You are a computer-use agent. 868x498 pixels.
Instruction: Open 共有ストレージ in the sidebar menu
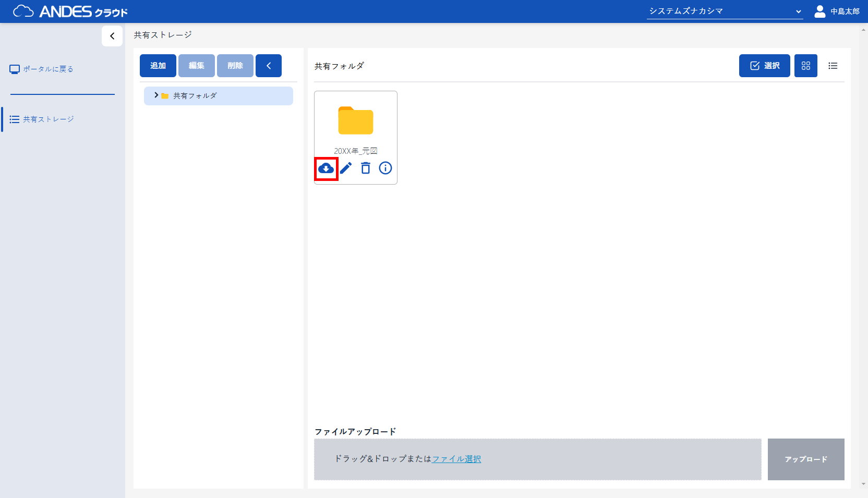[48, 119]
